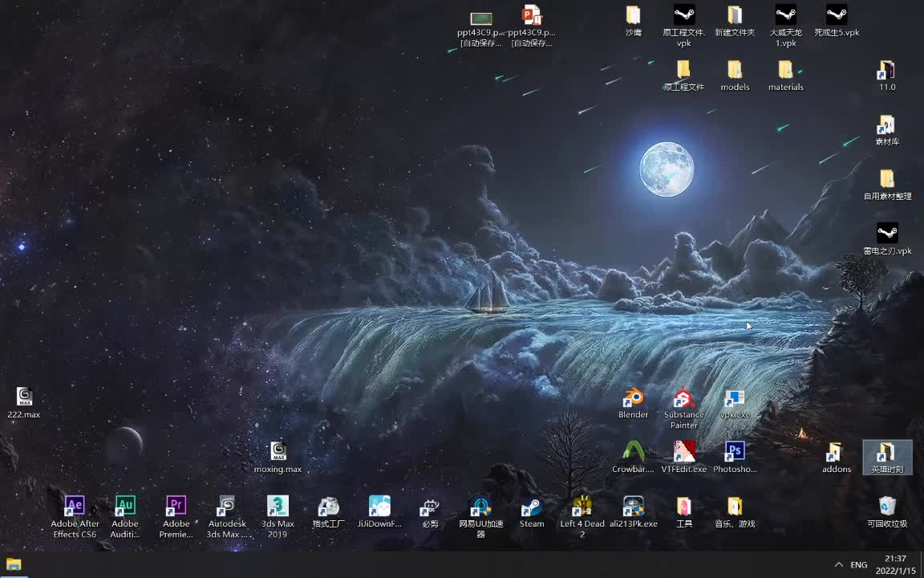Select the 素材库 folder shortcut
This screenshot has width=924, height=578.
point(887,130)
